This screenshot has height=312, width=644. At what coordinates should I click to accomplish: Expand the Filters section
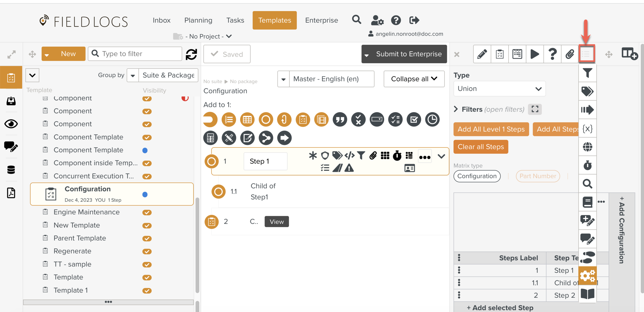(x=456, y=109)
